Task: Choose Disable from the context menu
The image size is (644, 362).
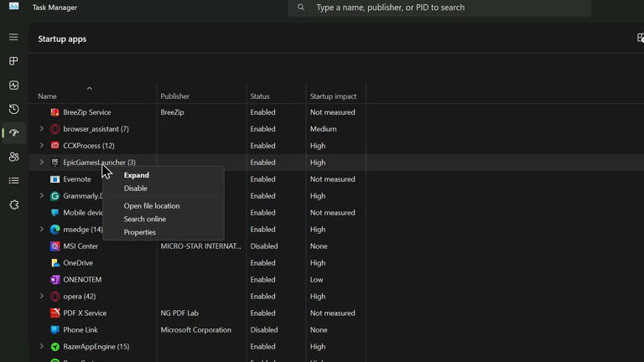Action: (136, 189)
